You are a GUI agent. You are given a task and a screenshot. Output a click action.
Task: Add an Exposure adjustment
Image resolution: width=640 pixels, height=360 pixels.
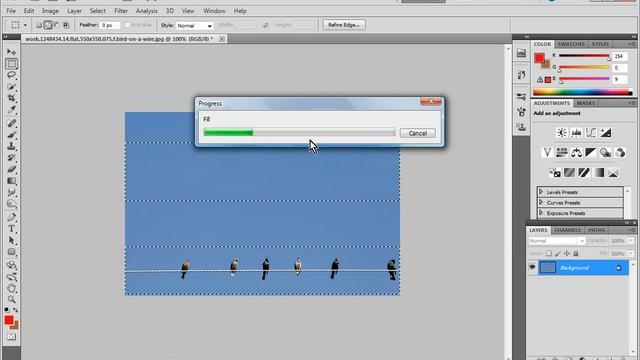click(x=606, y=133)
